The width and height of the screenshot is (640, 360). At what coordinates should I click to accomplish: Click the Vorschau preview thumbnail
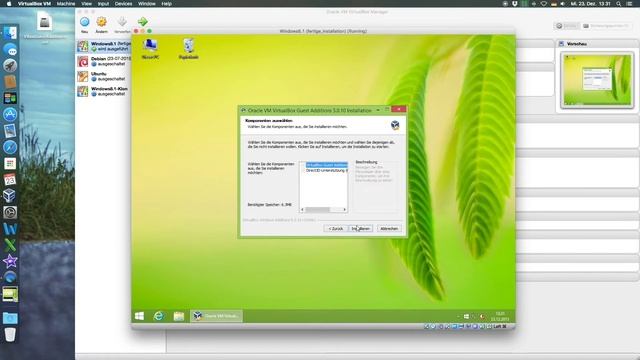click(x=597, y=80)
